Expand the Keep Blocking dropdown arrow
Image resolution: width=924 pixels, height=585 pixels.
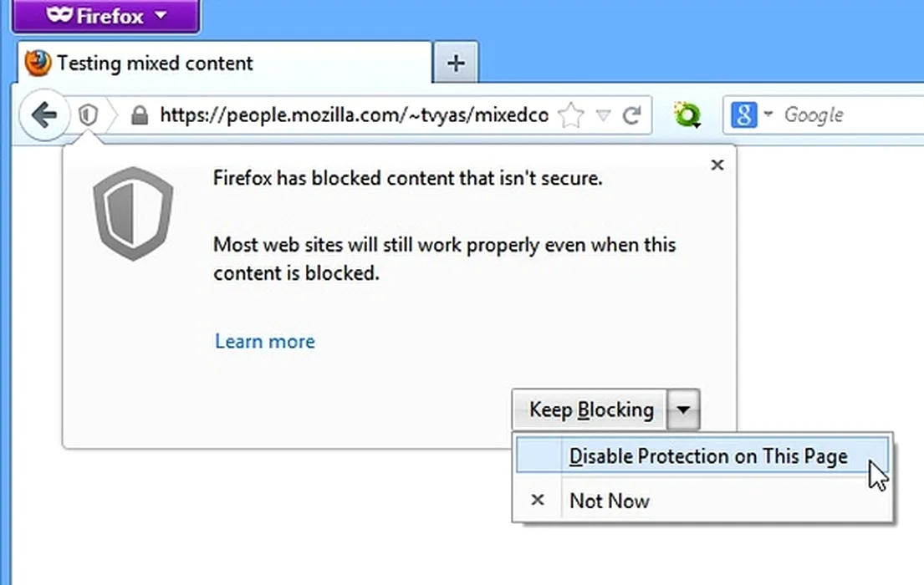pyautogui.click(x=684, y=409)
